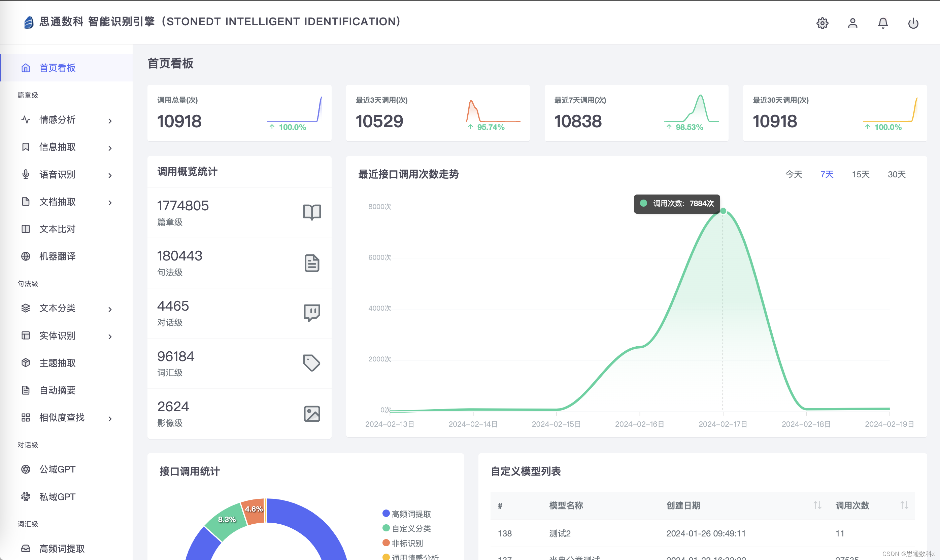This screenshot has height=560, width=940.
Task: Switch trend chart to 7天
Action: (827, 174)
